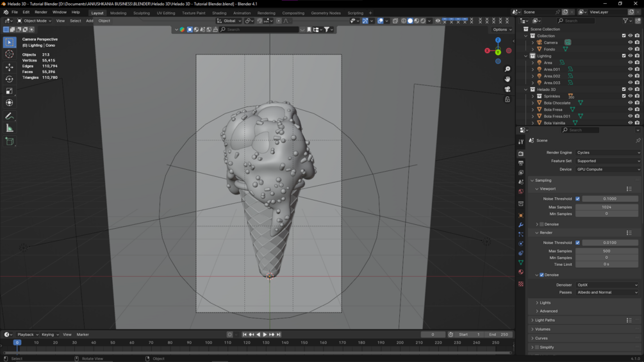Uncheck the Lighting collection checkbox in the outliner
Viewport: 644px width, 362px height.
tap(623, 56)
